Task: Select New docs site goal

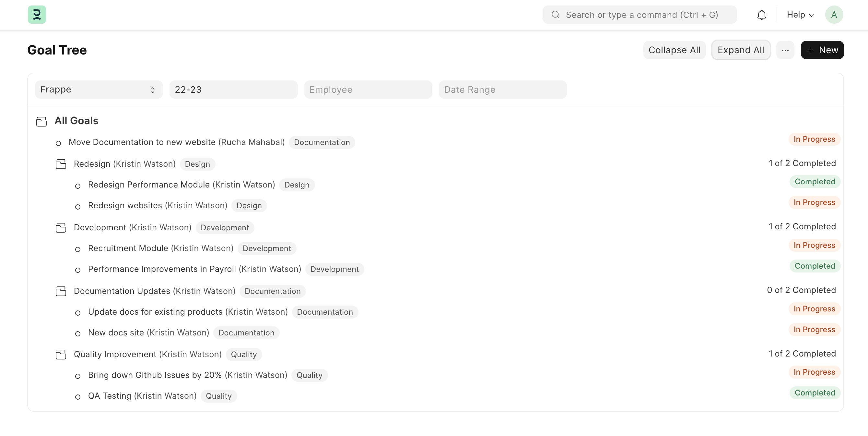Action: click(x=148, y=333)
